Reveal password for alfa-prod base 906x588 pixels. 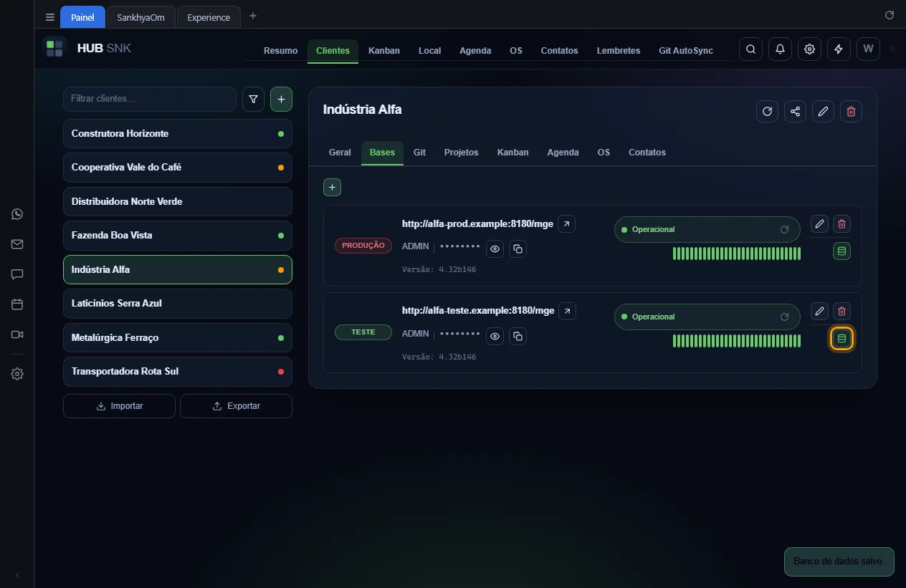(495, 249)
